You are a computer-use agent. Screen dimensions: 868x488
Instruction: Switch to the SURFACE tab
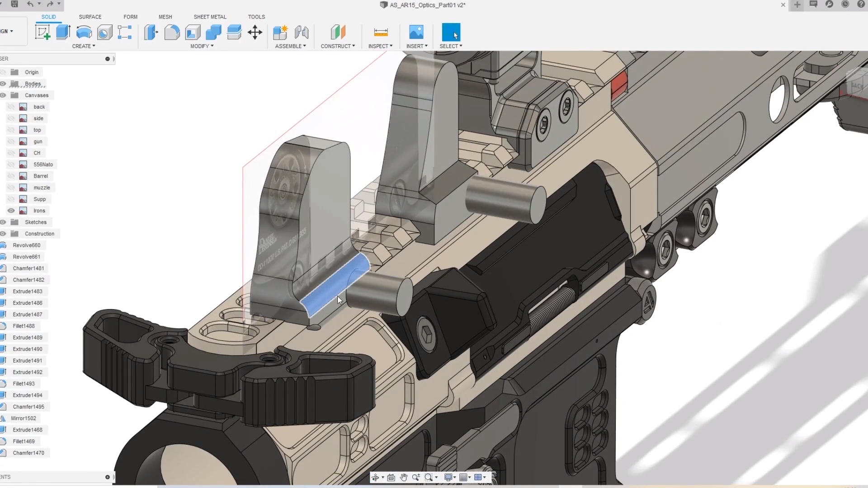[x=90, y=17]
